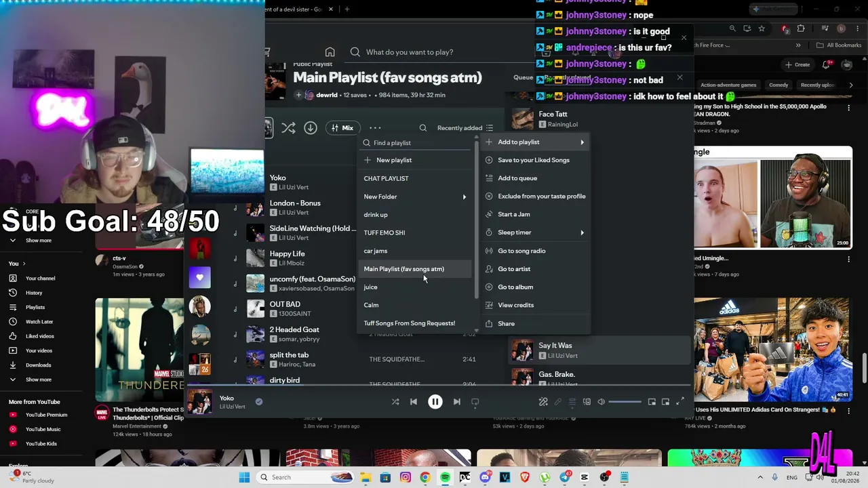
Task: Expand the You section chevron in YouTube
Action: pos(24,264)
